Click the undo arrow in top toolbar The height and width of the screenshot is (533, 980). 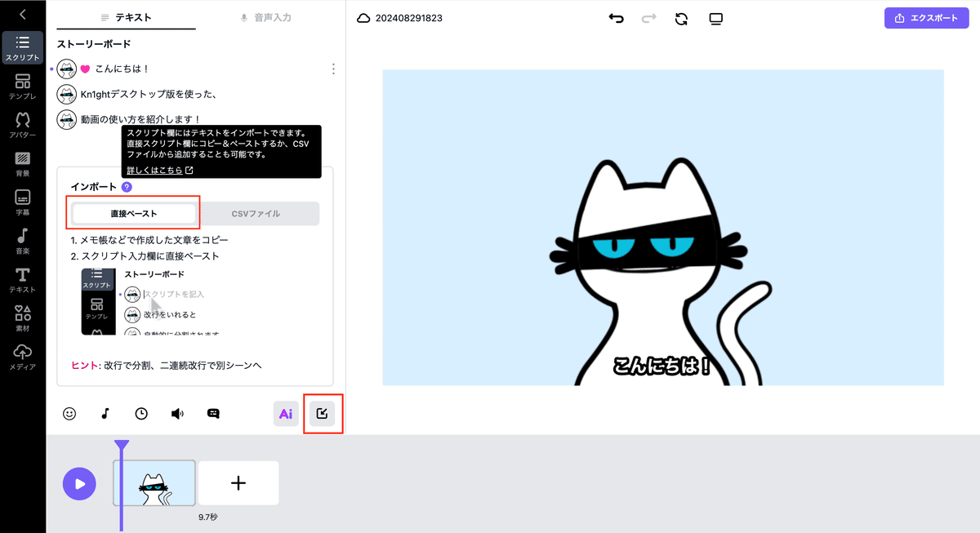tap(616, 18)
